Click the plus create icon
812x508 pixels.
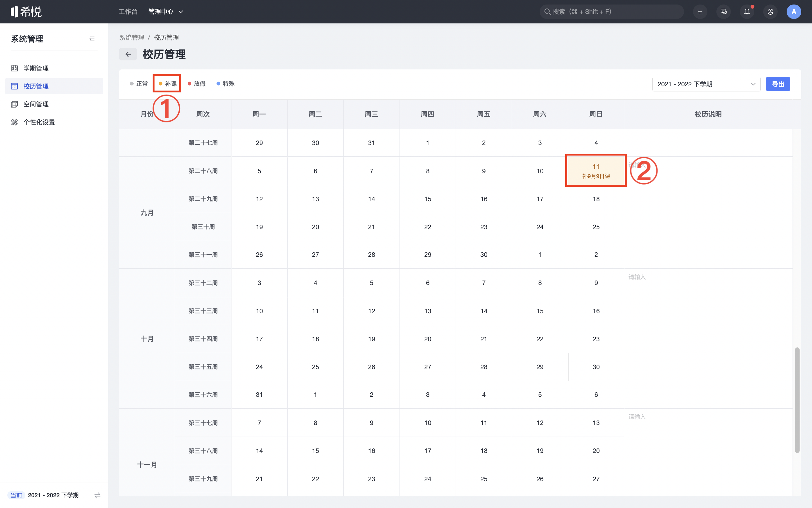click(700, 12)
